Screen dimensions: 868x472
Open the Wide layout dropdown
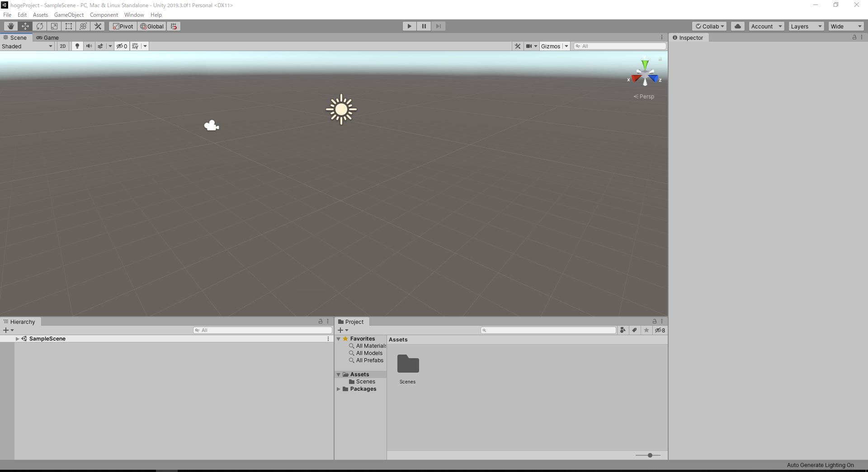(x=846, y=26)
